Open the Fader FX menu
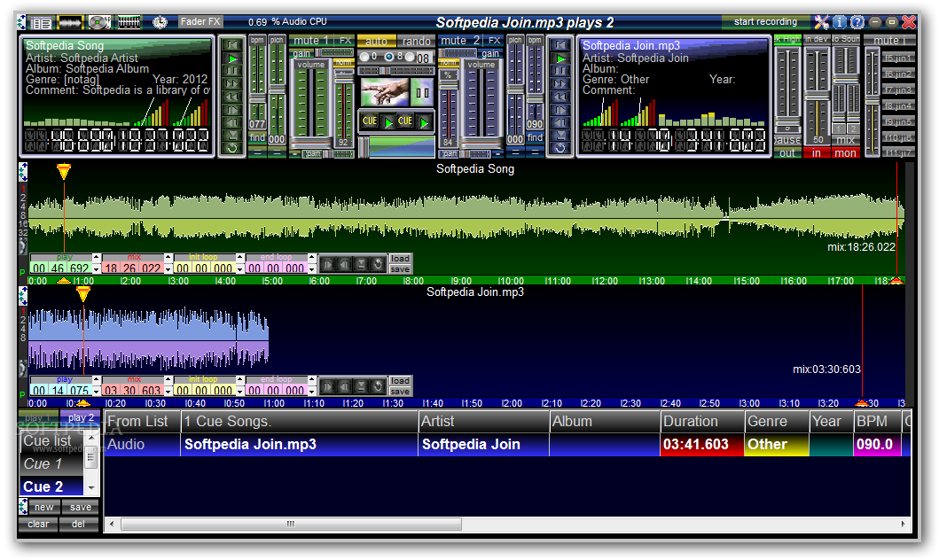Image resolution: width=939 pixels, height=560 pixels. tap(200, 21)
